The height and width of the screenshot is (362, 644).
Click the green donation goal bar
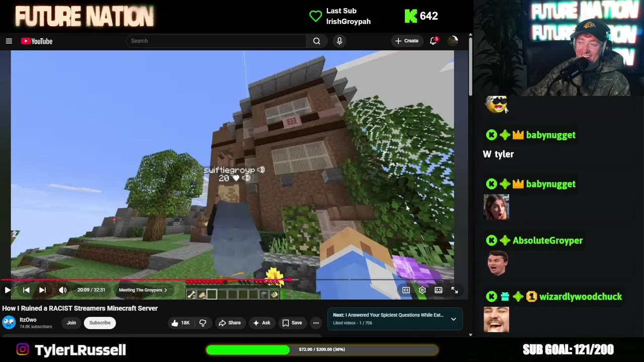point(322,349)
